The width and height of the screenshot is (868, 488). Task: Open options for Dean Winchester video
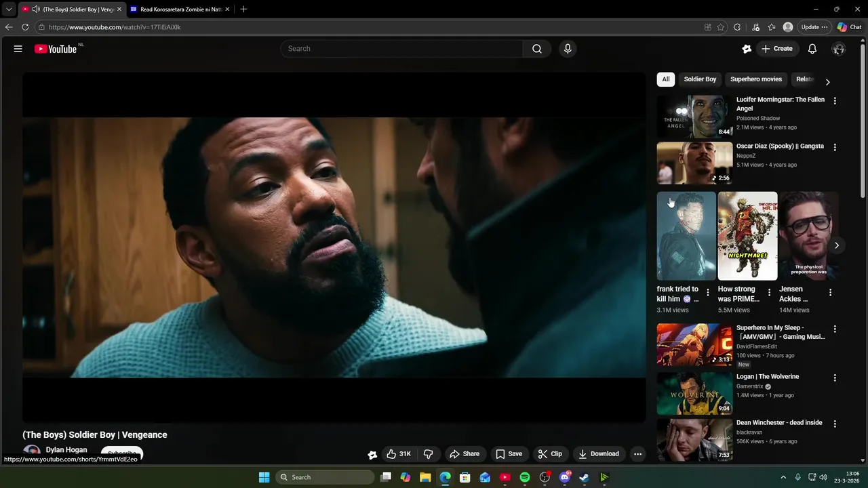(835, 424)
